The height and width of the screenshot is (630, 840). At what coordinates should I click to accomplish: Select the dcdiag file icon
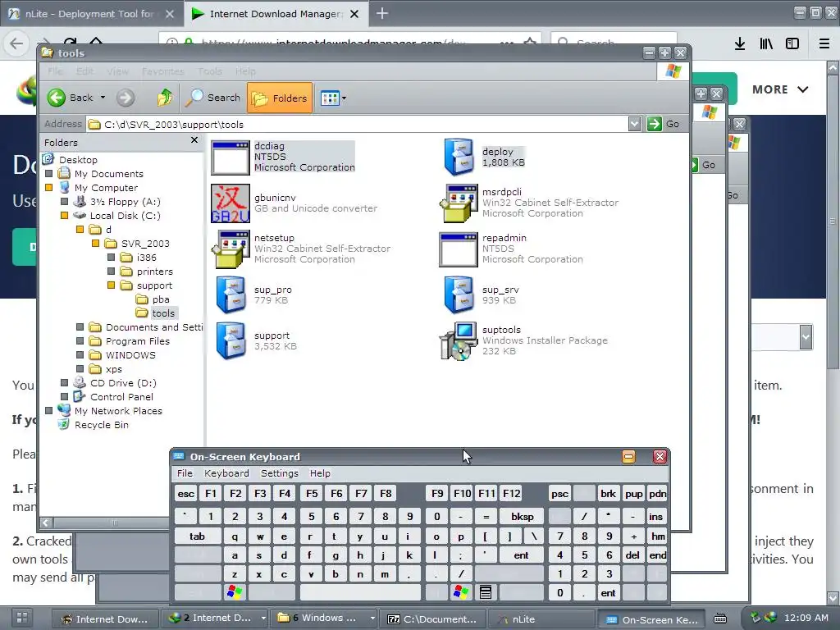231,157
